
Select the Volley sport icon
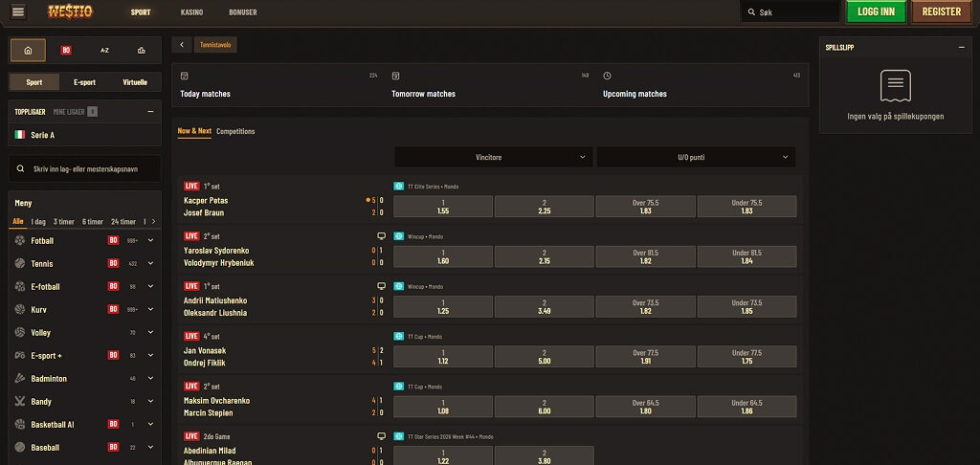(x=20, y=333)
